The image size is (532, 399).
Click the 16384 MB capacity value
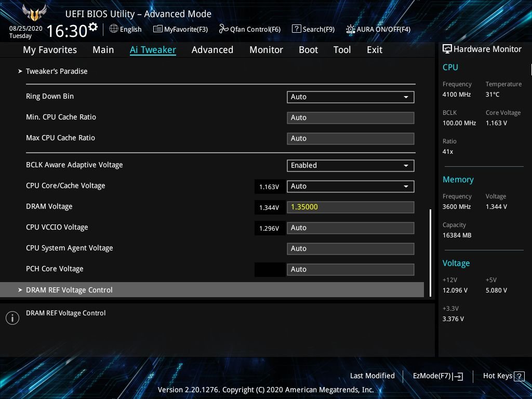[x=457, y=235]
